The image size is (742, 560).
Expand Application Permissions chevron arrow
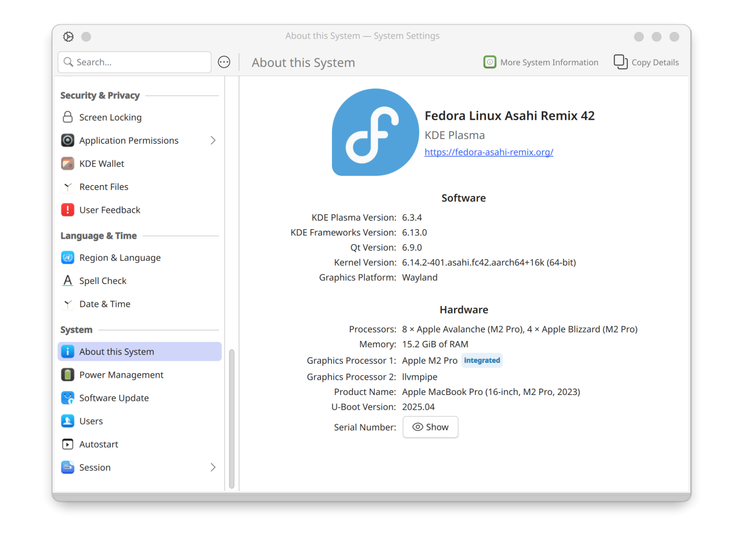[213, 140]
